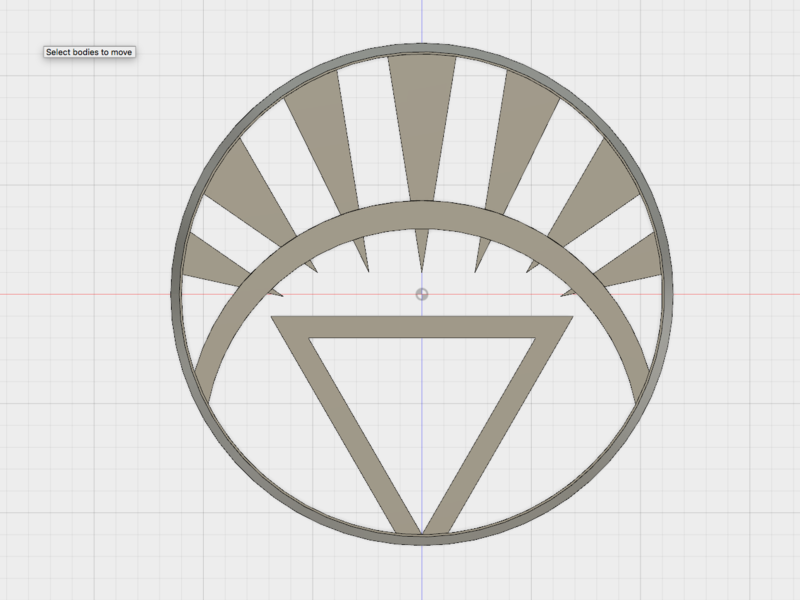Click the origin point indicator at center
The image size is (800, 600).
point(421,293)
